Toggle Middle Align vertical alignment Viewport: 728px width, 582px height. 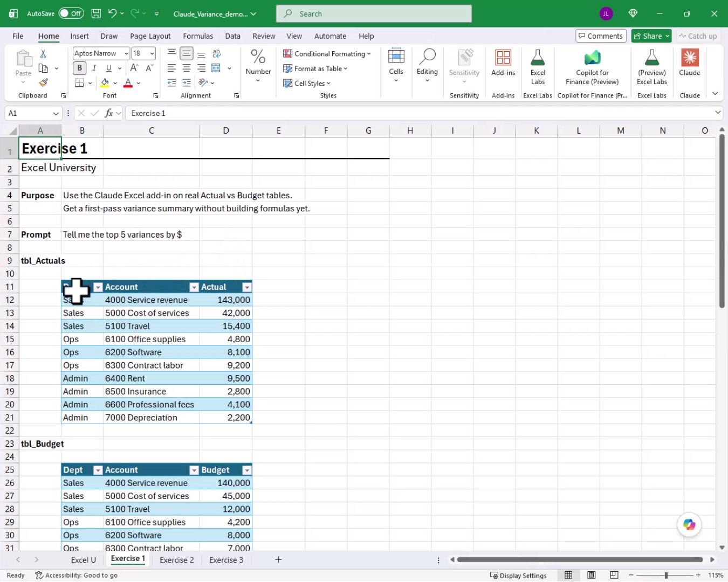coord(187,53)
